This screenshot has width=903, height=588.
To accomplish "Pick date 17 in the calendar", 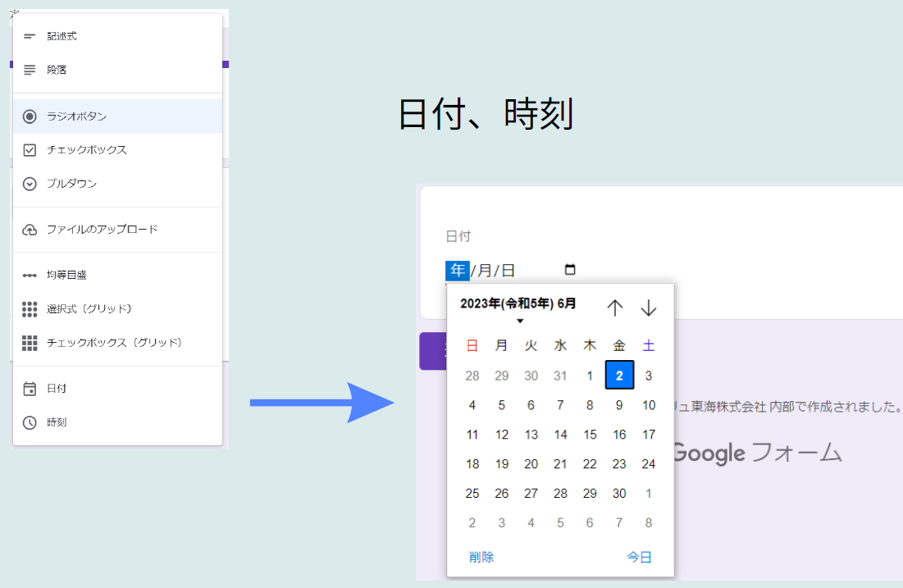I will (x=649, y=434).
